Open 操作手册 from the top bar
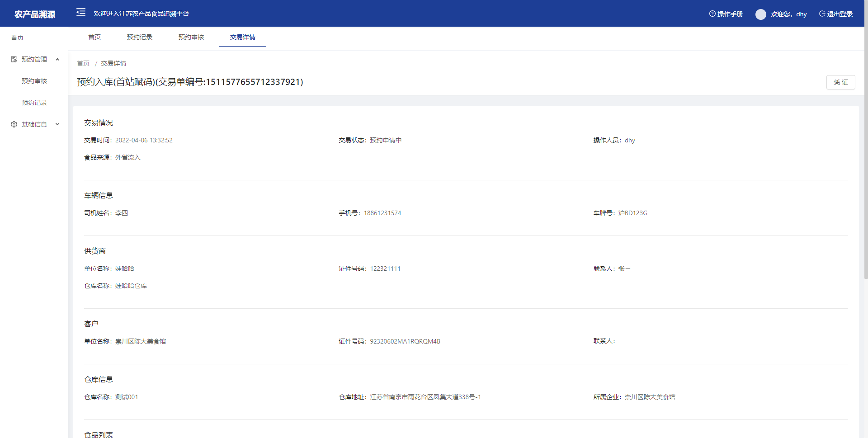 730,14
